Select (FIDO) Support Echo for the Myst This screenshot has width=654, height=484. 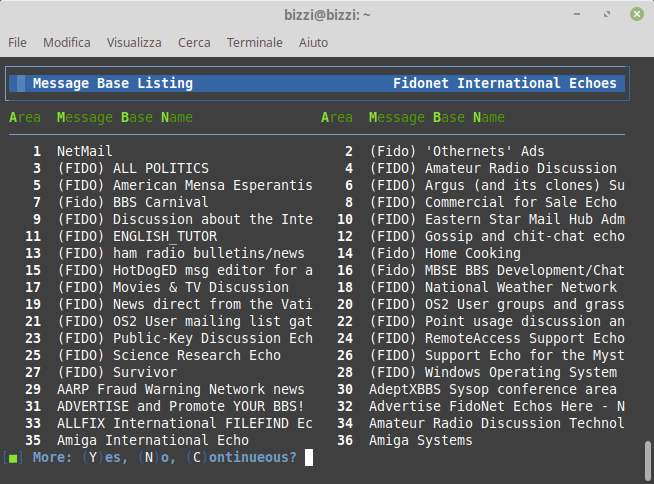coord(497,355)
